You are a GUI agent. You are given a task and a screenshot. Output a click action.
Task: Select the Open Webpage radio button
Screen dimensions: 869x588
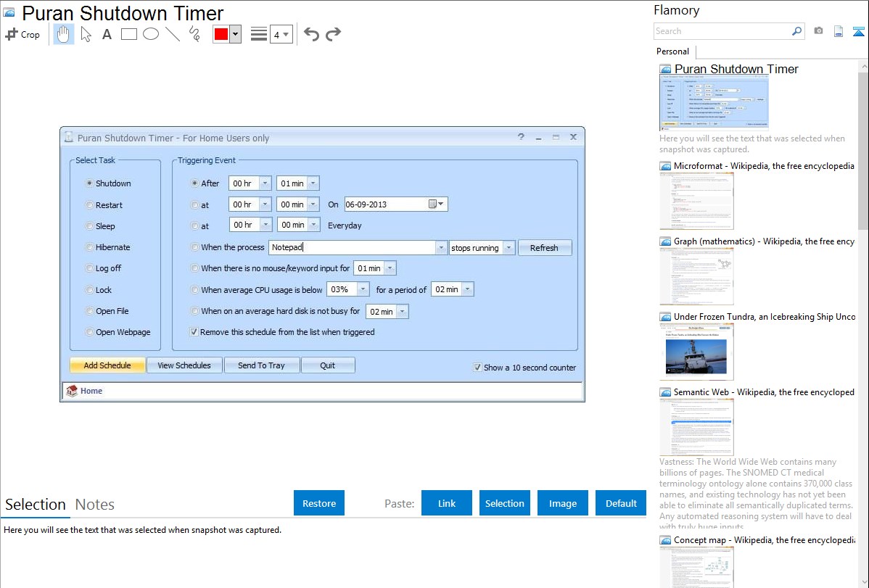89,332
